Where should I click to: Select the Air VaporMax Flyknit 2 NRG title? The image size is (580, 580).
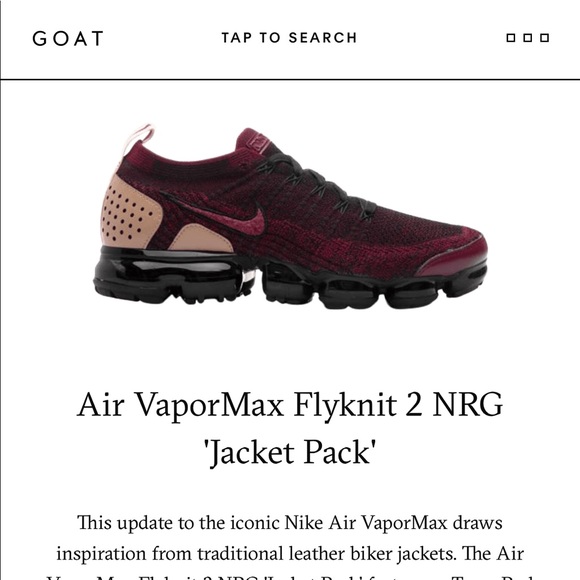[290, 405]
